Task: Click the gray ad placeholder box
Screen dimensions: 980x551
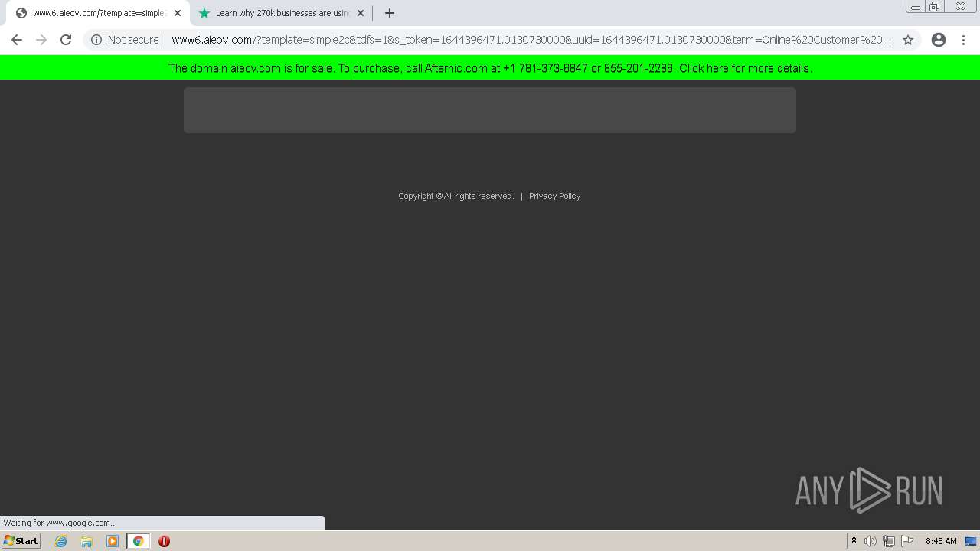Action: point(490,109)
